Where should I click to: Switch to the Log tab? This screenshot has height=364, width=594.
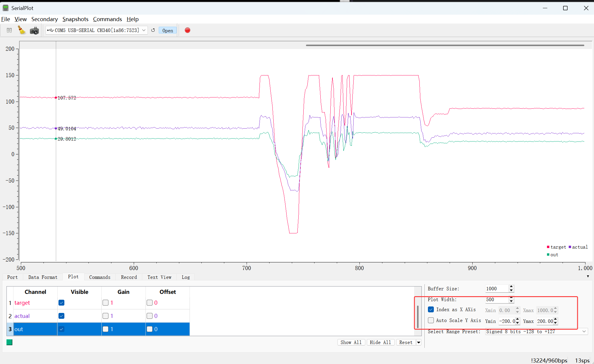(185, 277)
